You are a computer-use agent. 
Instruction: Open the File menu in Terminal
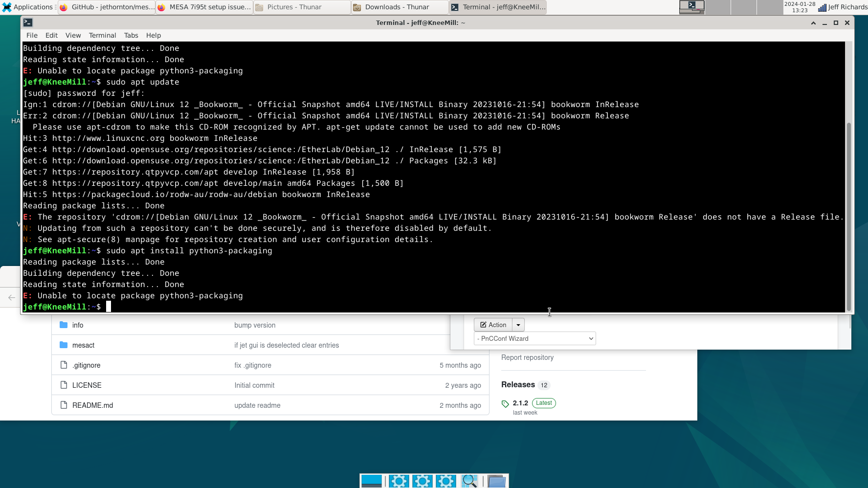pos(32,35)
